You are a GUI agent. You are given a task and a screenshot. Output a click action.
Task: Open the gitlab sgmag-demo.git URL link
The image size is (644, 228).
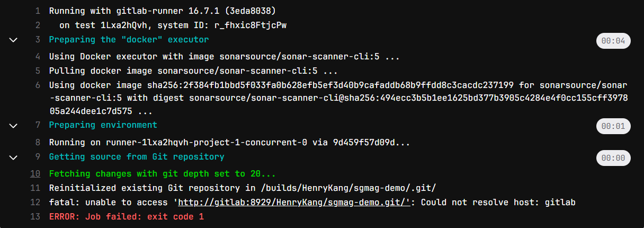pos(292,202)
